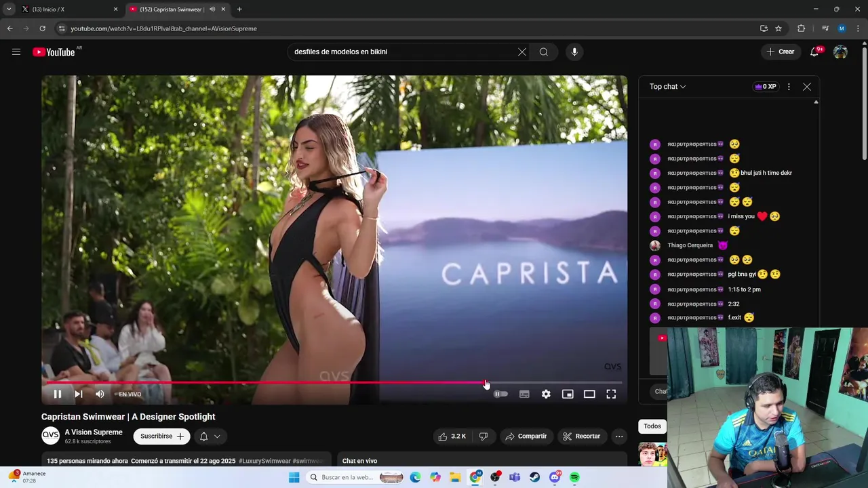
Task: Mute the video volume
Action: (100, 394)
